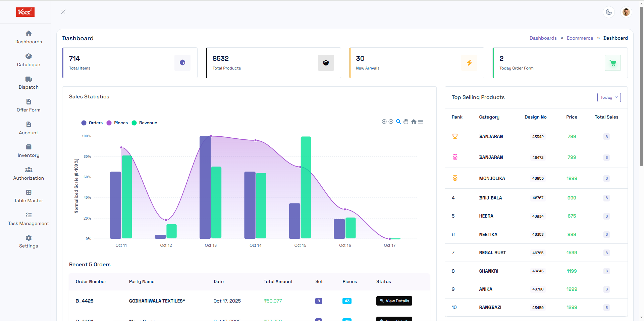The width and height of the screenshot is (644, 321).
Task: Select the chart selection zoom magnifier tool
Action: [x=398, y=122]
